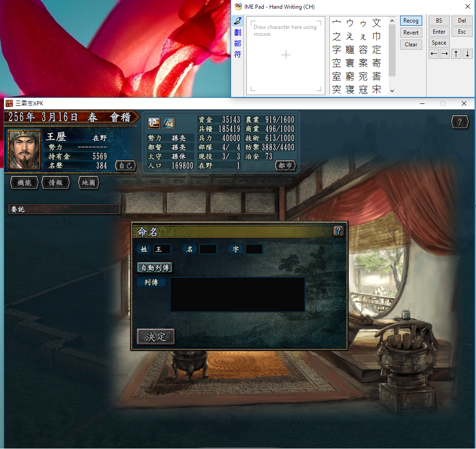Open the 情報 information menu
Viewport: 476px width, 449px height.
[x=56, y=183]
